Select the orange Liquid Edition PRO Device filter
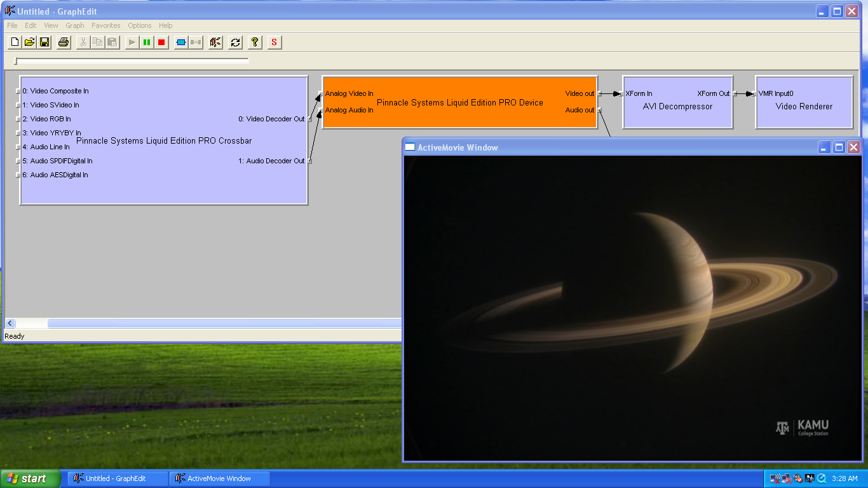The image size is (868, 488). [x=459, y=102]
